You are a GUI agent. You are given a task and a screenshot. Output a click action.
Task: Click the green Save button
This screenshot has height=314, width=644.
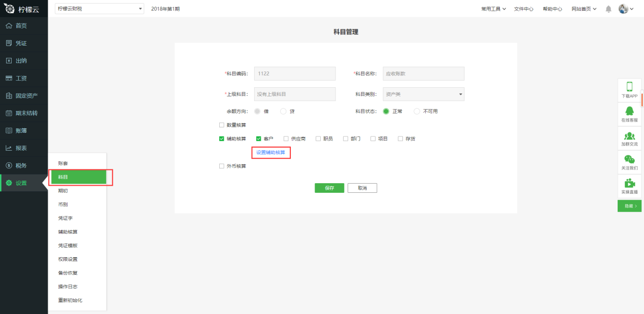pyautogui.click(x=329, y=188)
